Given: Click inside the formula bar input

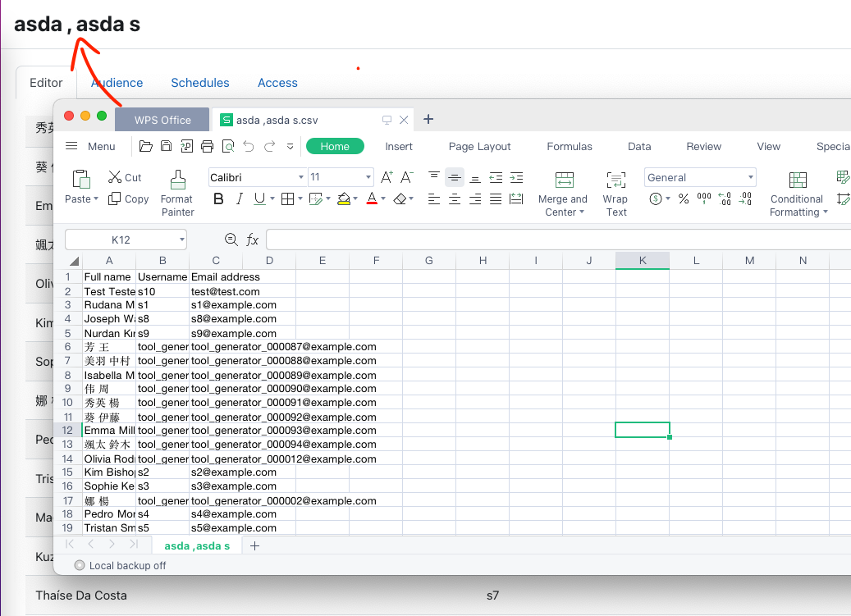Looking at the screenshot, I should click(559, 240).
